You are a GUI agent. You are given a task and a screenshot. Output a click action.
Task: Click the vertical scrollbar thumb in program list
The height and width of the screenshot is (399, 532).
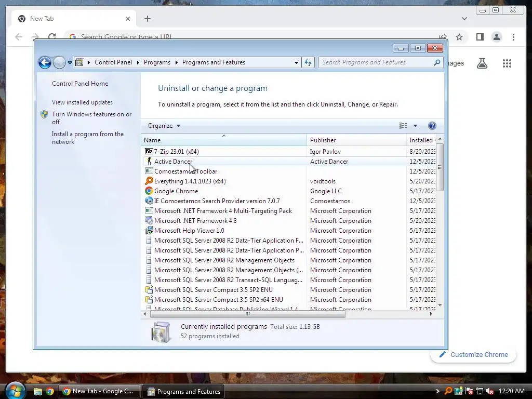point(440,167)
